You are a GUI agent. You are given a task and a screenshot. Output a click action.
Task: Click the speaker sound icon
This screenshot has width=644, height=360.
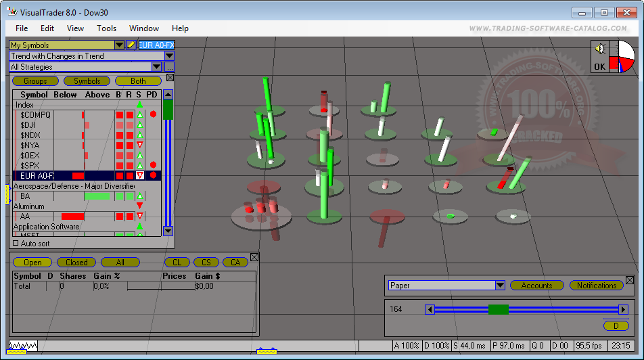coord(599,49)
